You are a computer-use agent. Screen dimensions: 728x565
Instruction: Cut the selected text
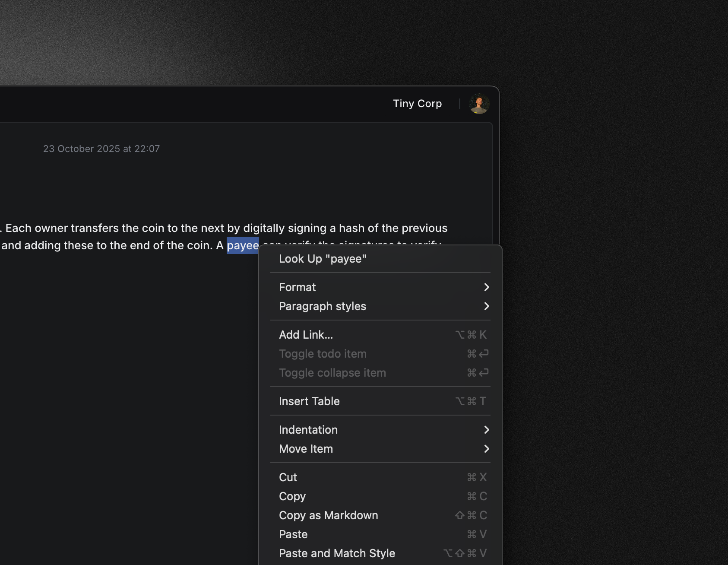[x=288, y=477]
